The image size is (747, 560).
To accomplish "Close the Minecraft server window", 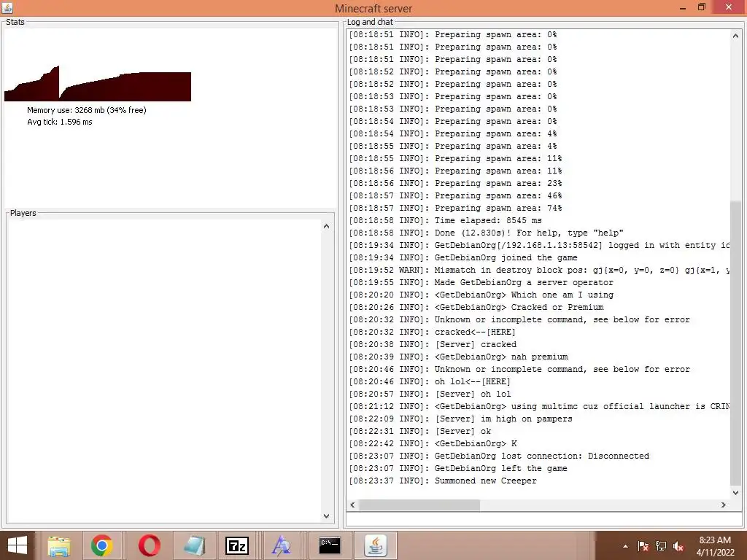I will (729, 7).
